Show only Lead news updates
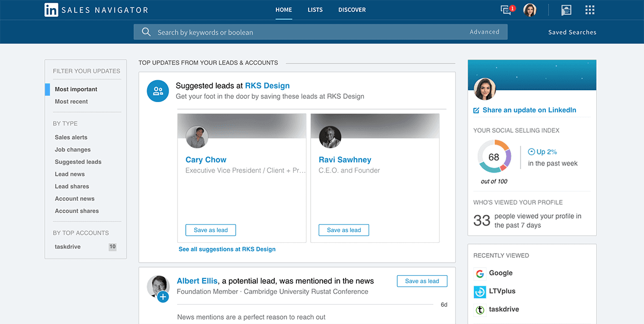Viewport: 644px width, 324px height. [x=70, y=174]
